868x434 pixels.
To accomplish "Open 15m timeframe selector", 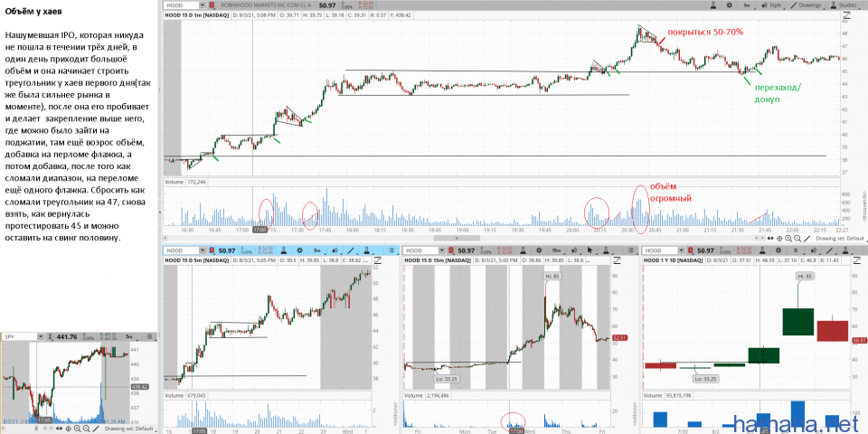I will click(557, 250).
